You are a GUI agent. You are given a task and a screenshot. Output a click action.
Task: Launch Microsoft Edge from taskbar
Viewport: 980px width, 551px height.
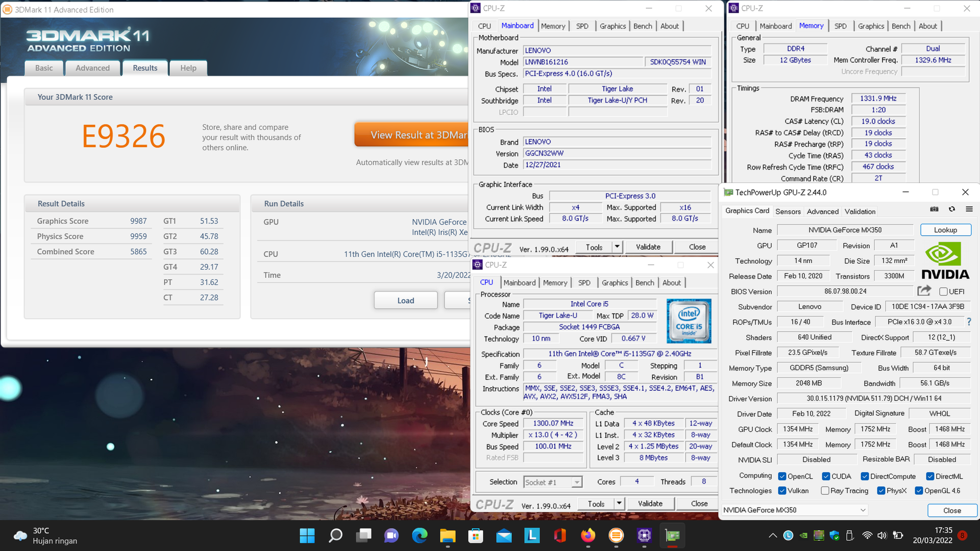pos(420,535)
